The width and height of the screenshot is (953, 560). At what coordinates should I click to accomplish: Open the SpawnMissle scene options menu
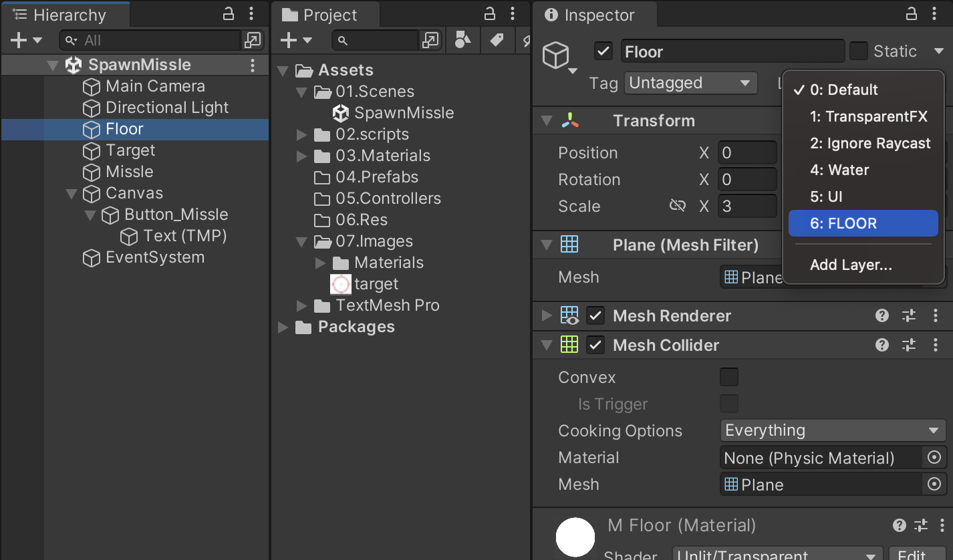pyautogui.click(x=253, y=65)
